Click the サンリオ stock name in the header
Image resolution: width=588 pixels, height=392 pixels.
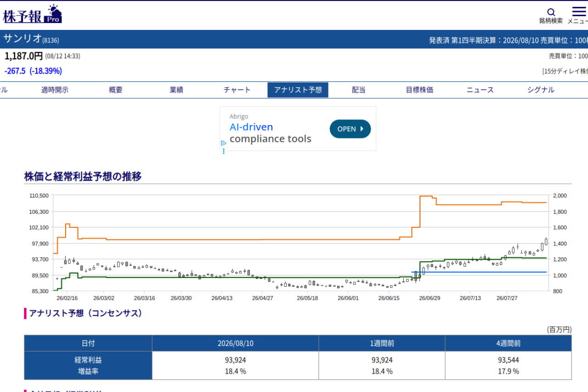(x=23, y=39)
